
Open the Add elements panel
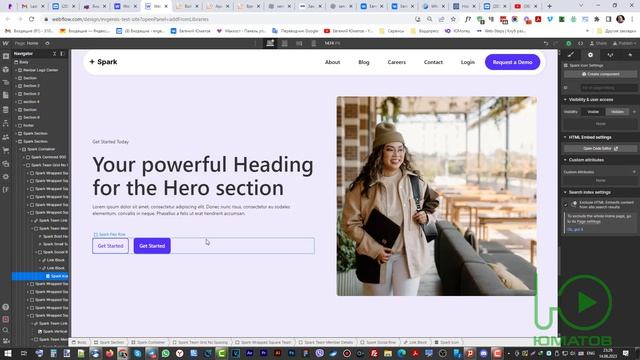click(6, 56)
